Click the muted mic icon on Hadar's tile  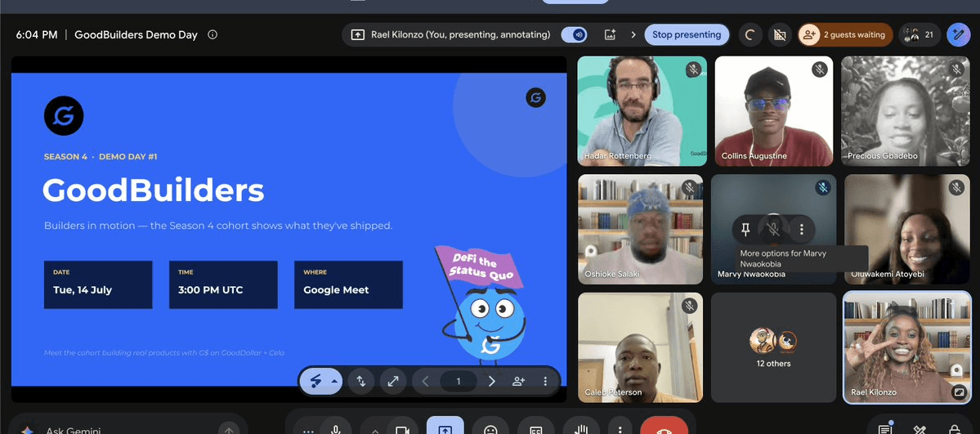click(692, 69)
